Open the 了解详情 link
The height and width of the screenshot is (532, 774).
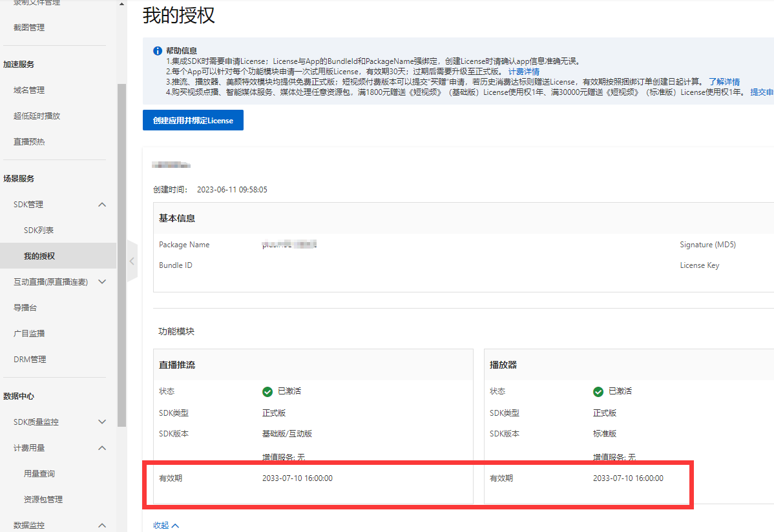coord(724,82)
